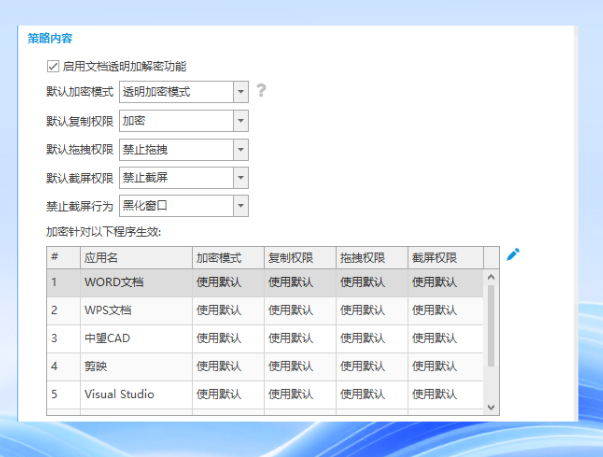Click 复制权限 cell of 中望CAD row
This screenshot has width=603, height=457.
pos(300,338)
